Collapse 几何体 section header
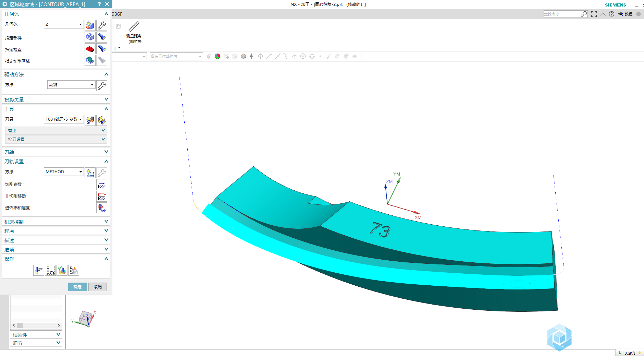The height and width of the screenshot is (356, 644). pyautogui.click(x=56, y=14)
